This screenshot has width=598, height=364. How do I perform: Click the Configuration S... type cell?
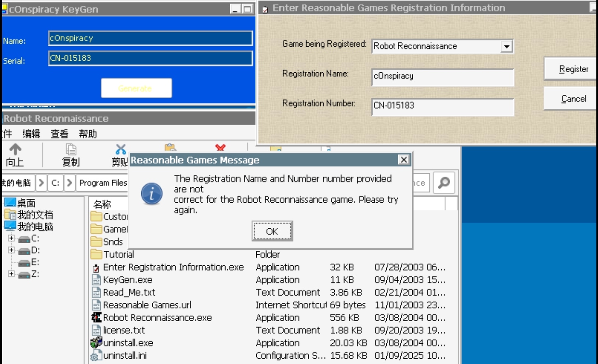click(x=291, y=355)
